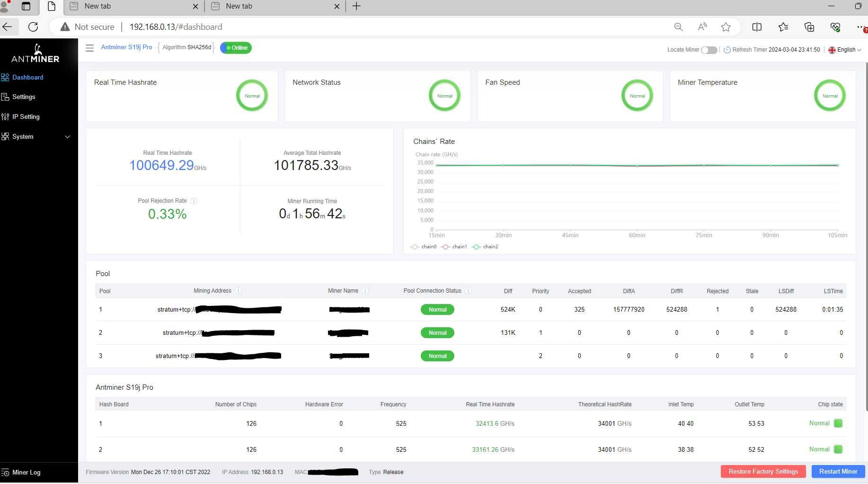Click the page vertical scrollbar
Image resolution: width=868 pixels, height=484 pixels.
pos(866,237)
